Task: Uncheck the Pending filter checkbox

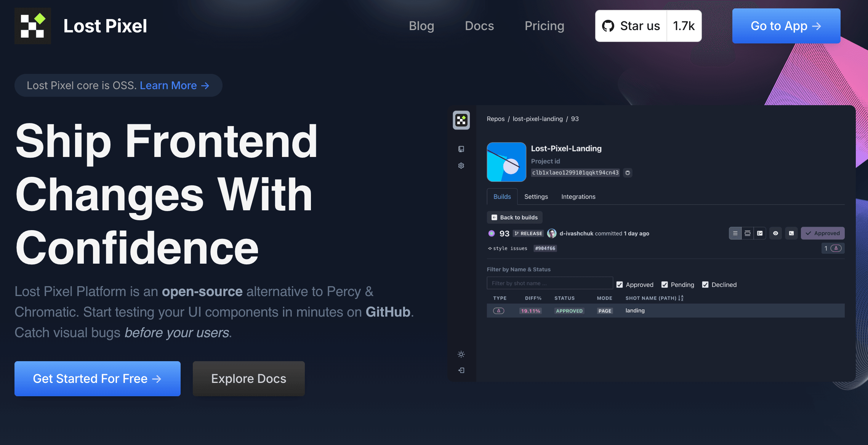Action: coord(665,285)
